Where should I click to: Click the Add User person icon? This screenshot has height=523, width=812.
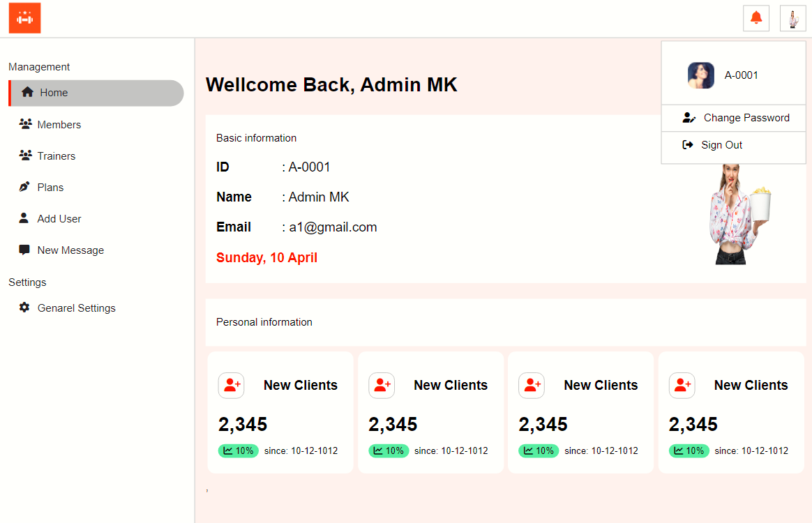(x=24, y=218)
